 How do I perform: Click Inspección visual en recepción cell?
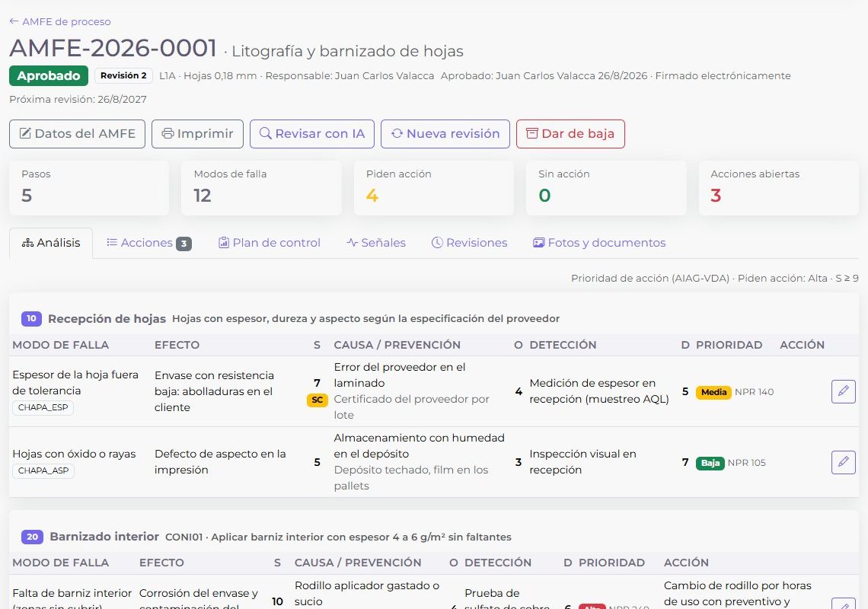pyautogui.click(x=582, y=462)
